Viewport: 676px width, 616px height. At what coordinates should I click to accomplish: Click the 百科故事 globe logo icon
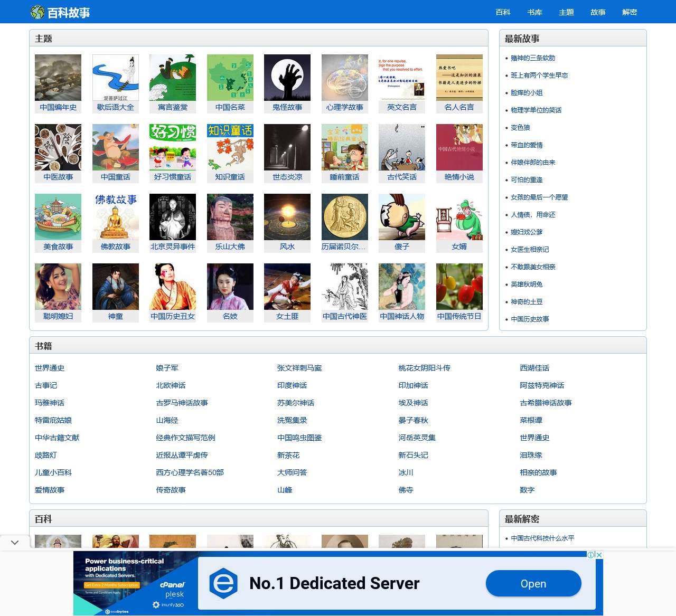point(37,12)
